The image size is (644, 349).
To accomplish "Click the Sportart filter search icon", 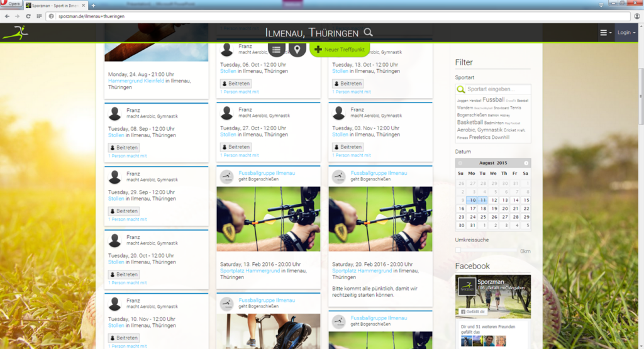I will (x=461, y=89).
